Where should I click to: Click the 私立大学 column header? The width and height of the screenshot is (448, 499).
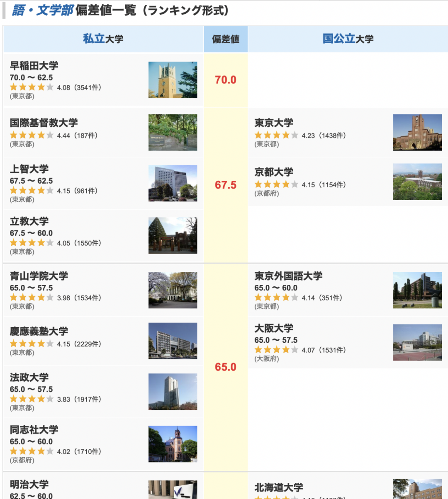103,39
